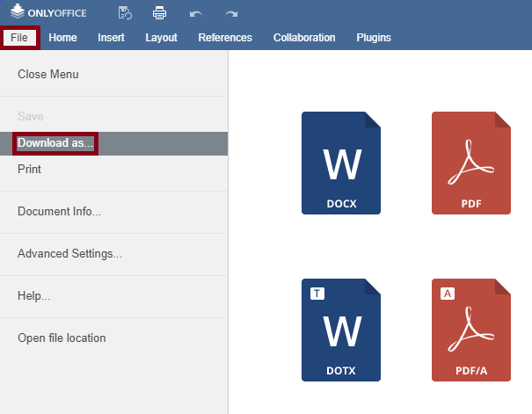Open the Plugins tab

374,38
